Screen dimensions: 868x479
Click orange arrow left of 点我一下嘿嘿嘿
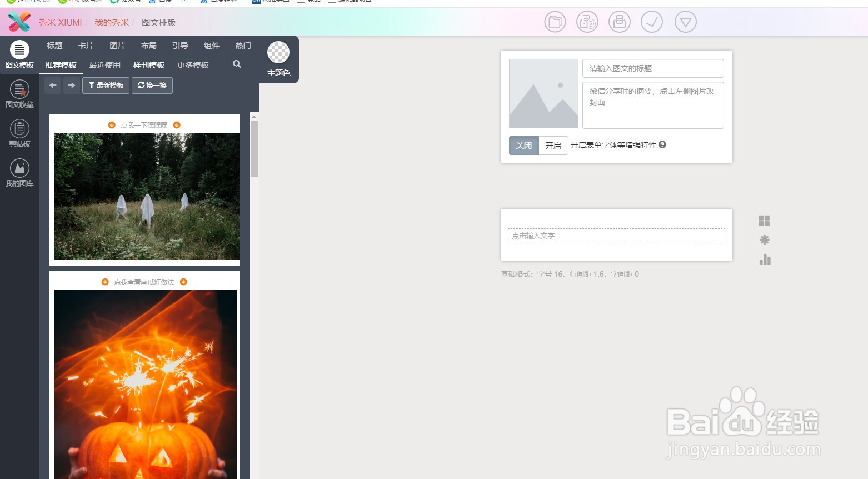coord(112,125)
